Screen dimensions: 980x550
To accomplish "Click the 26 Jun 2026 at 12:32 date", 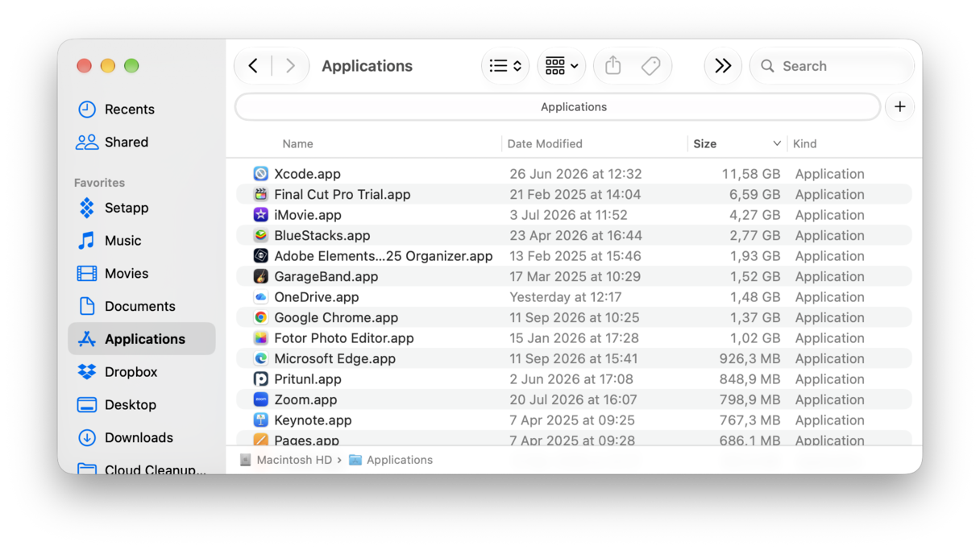I will [x=575, y=174].
